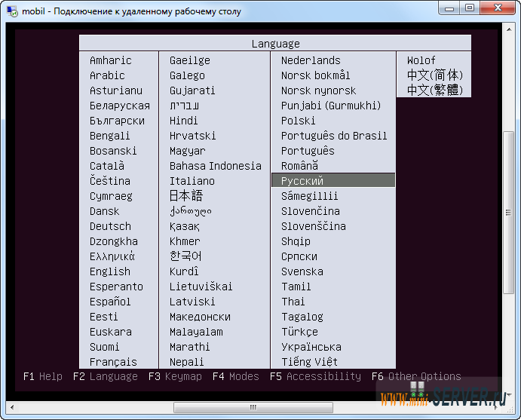Open F4 Modes option
This screenshot has height=420, width=521.
(x=235, y=376)
